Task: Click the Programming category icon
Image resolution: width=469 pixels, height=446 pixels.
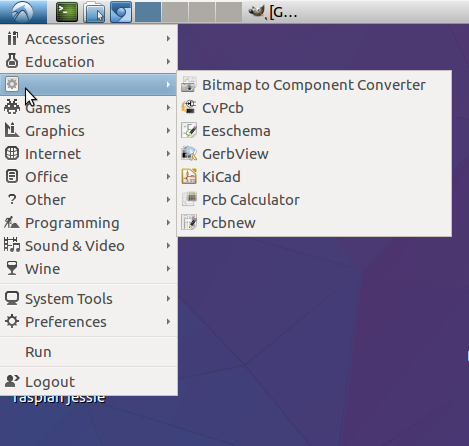Action: pos(12,222)
